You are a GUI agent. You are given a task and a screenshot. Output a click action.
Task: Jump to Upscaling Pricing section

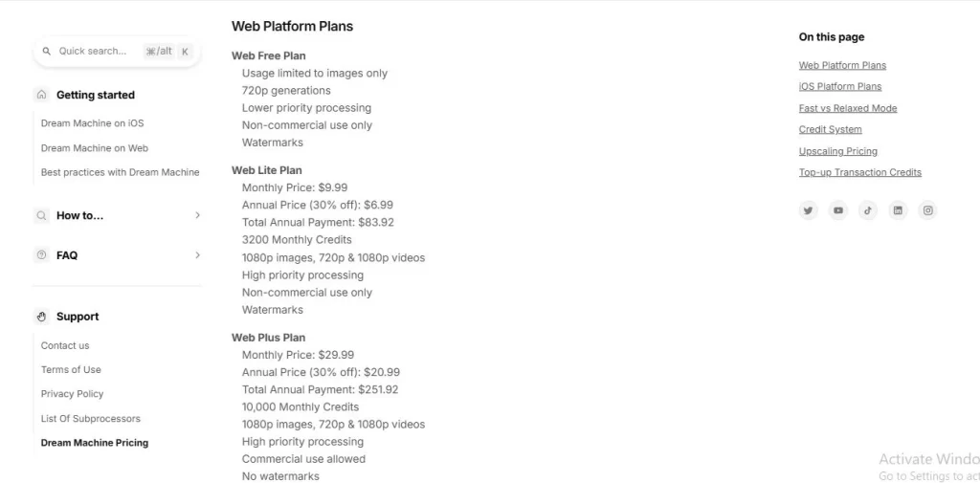pyautogui.click(x=837, y=151)
